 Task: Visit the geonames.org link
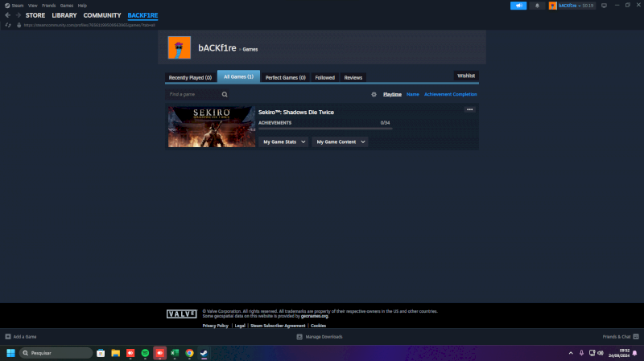coord(315,316)
